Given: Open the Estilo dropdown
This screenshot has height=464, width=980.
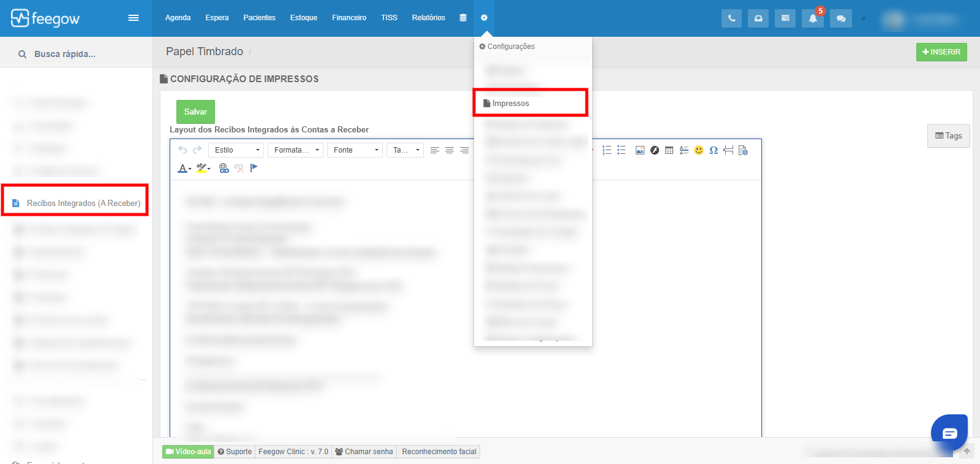Looking at the screenshot, I should coord(236,150).
